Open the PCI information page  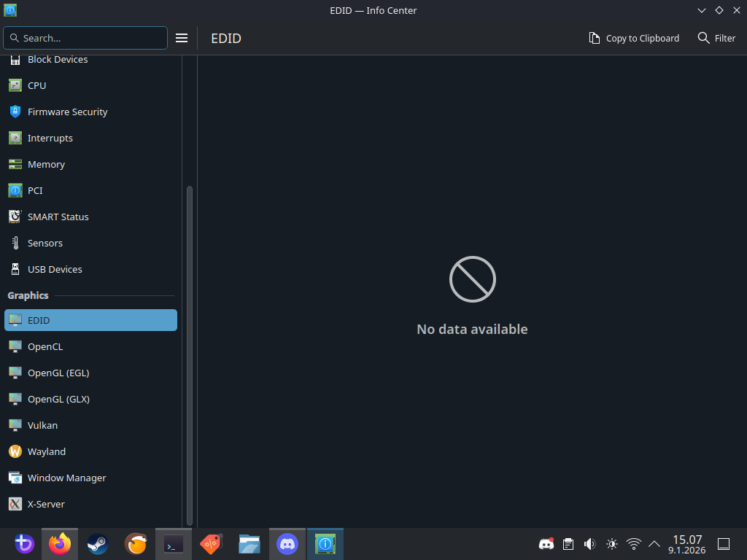click(90, 190)
